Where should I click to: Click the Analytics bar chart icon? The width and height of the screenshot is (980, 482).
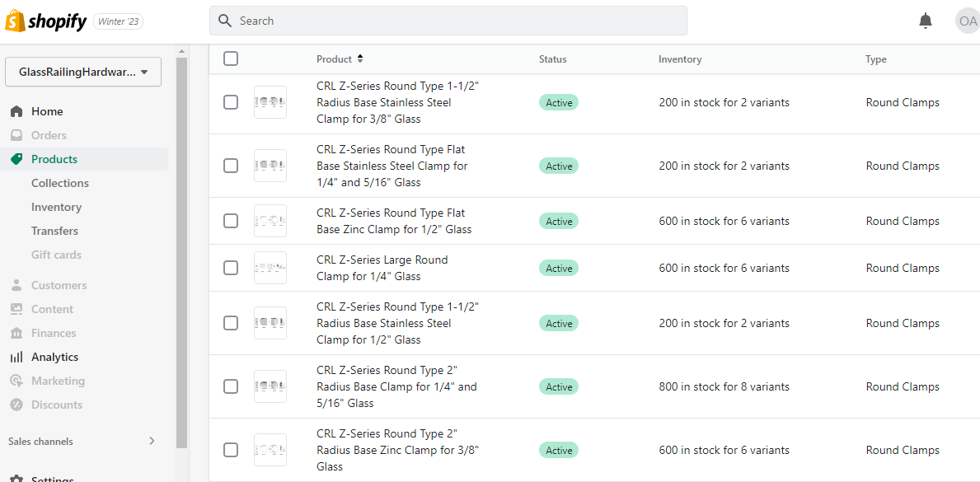click(16, 357)
